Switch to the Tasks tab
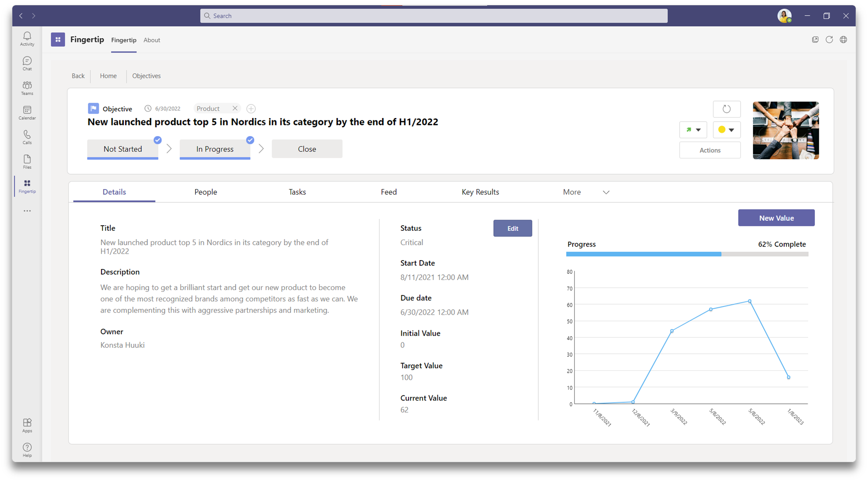This screenshot has height=481, width=868. pyautogui.click(x=297, y=192)
